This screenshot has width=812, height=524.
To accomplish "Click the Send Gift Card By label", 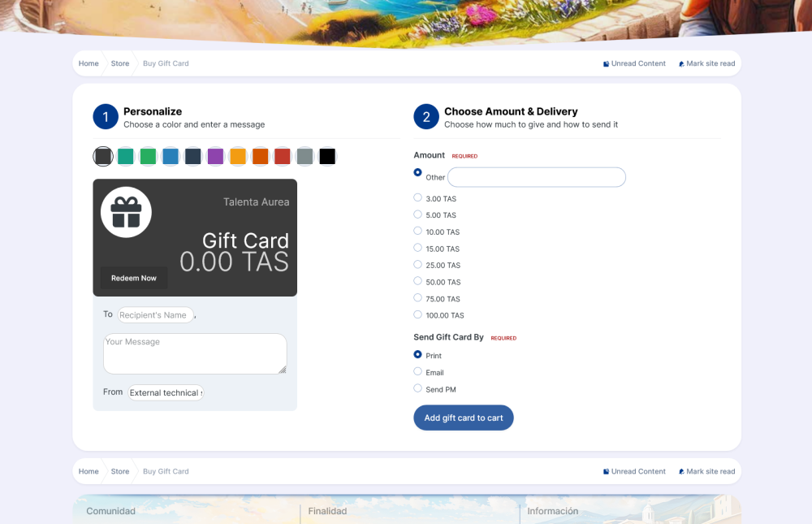I will (448, 337).
